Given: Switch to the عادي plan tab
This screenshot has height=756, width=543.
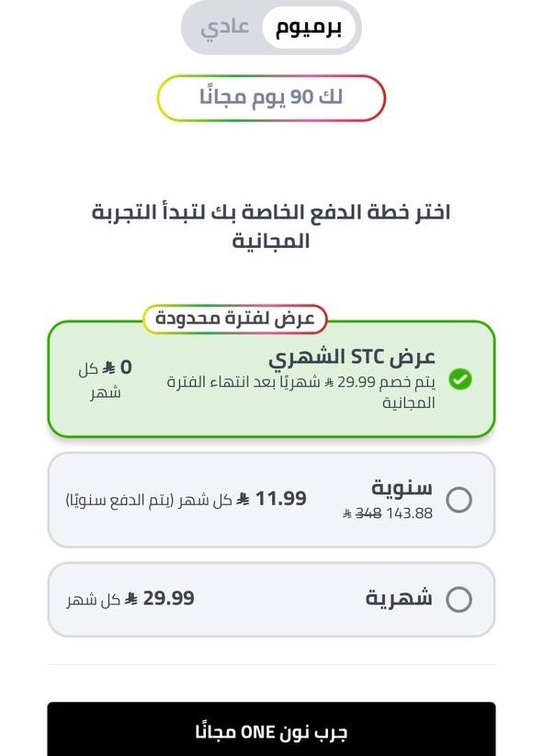Looking at the screenshot, I should 225,28.
